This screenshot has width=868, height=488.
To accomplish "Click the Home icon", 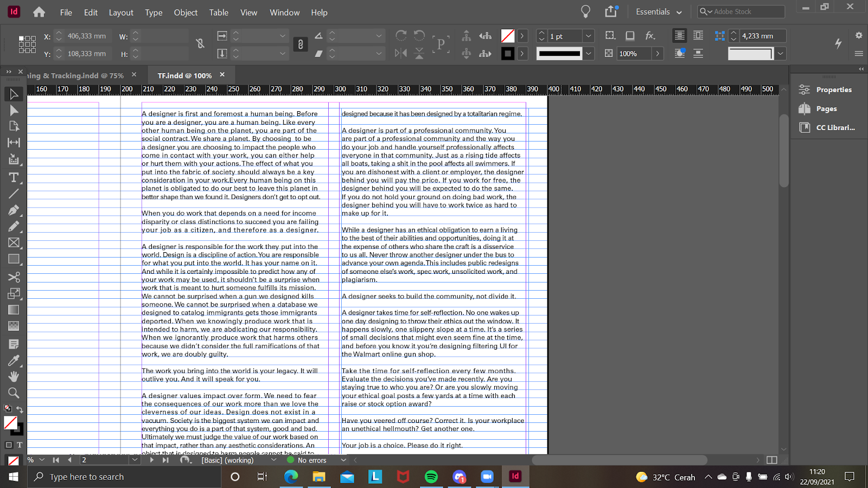I will [39, 12].
